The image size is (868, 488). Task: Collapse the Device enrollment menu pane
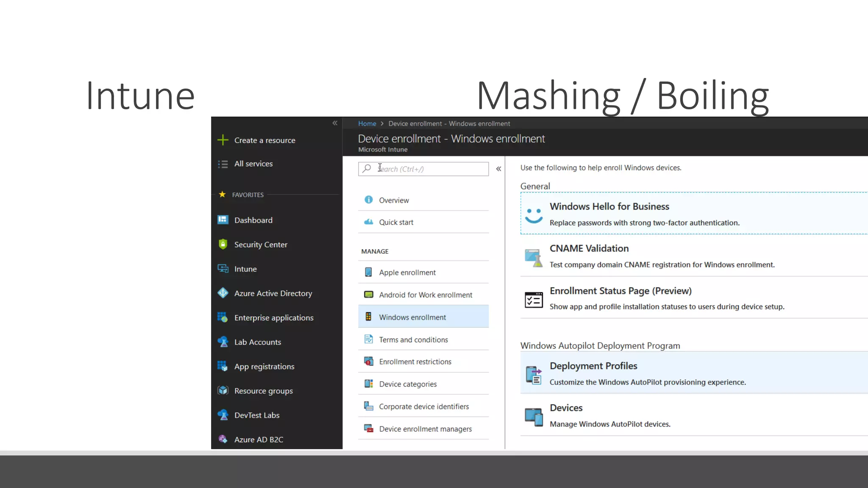click(x=499, y=169)
